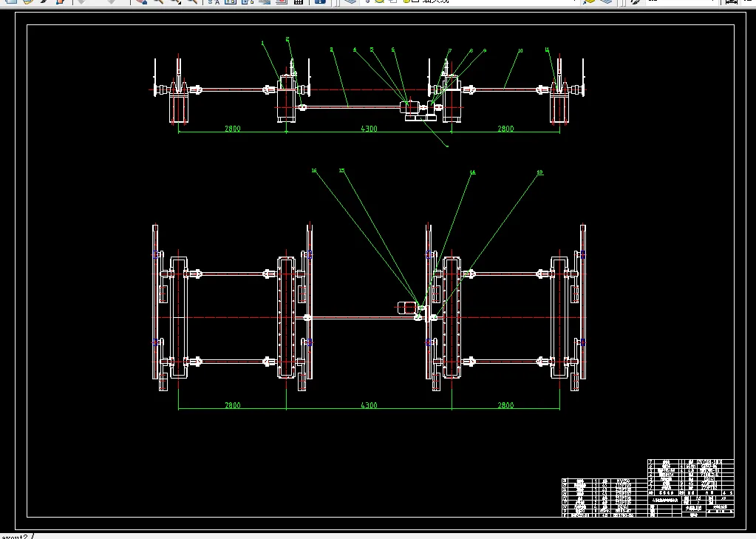The width and height of the screenshot is (756, 539).
Task: Pick the right 2800 dimension in the lower plan view
Action: click(x=505, y=405)
